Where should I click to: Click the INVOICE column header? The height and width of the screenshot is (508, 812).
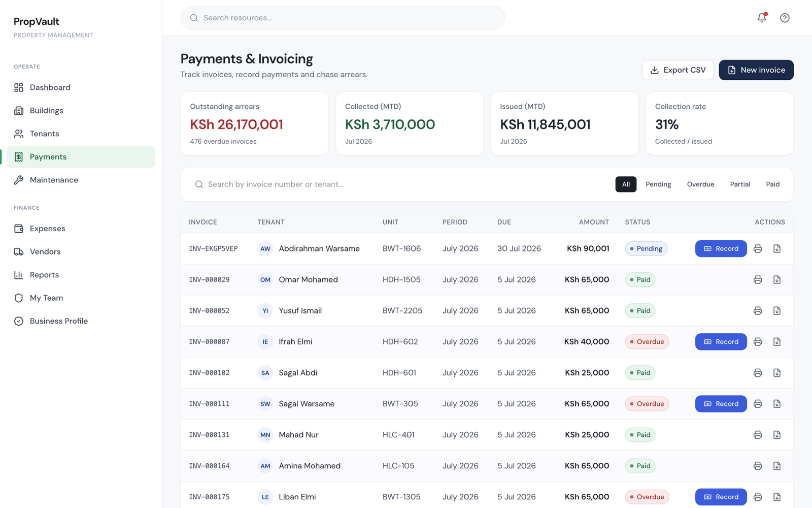(203, 222)
